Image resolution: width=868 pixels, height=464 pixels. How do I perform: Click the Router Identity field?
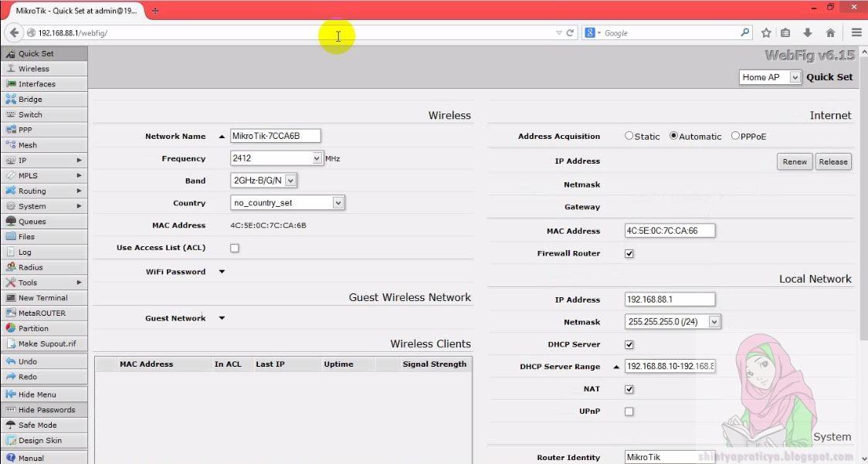(x=670, y=457)
